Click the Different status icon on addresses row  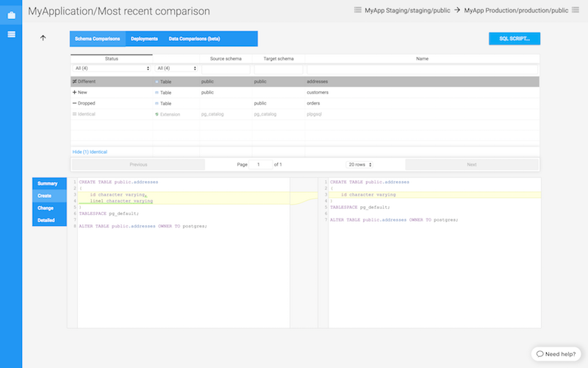74,82
